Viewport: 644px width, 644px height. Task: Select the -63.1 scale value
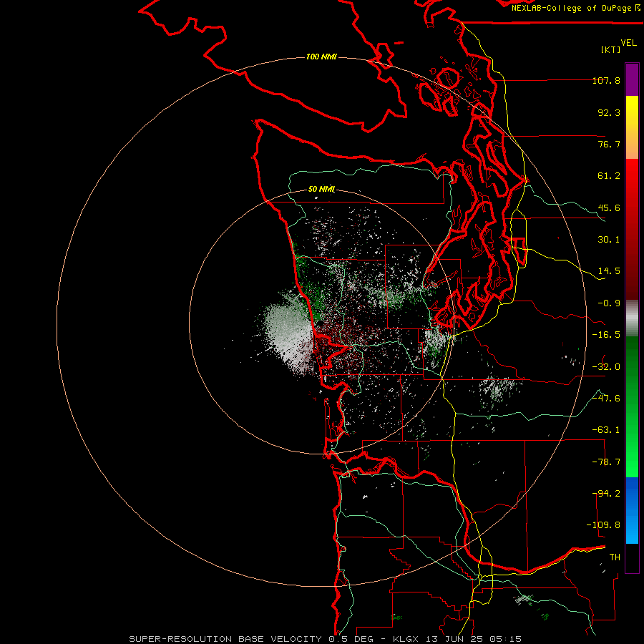606,430
